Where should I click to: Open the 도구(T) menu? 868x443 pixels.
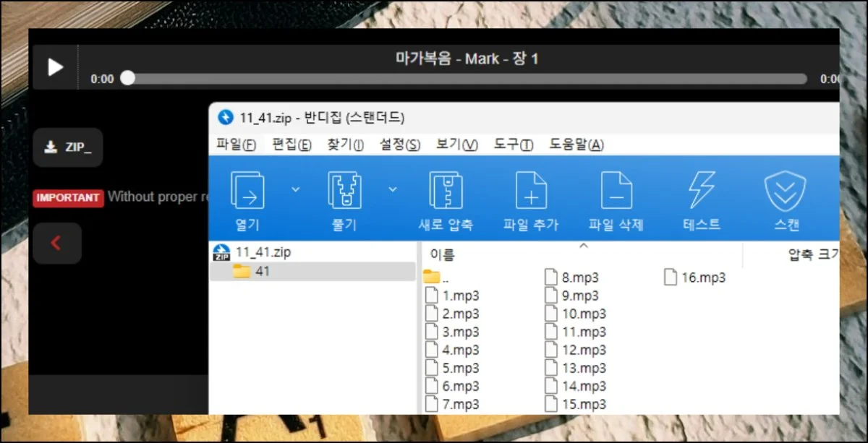513,145
